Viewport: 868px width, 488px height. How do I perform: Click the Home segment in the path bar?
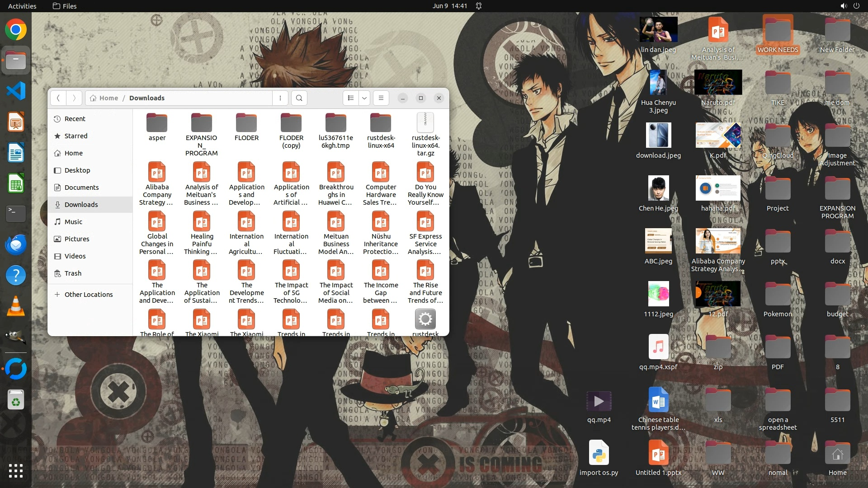[x=104, y=98]
